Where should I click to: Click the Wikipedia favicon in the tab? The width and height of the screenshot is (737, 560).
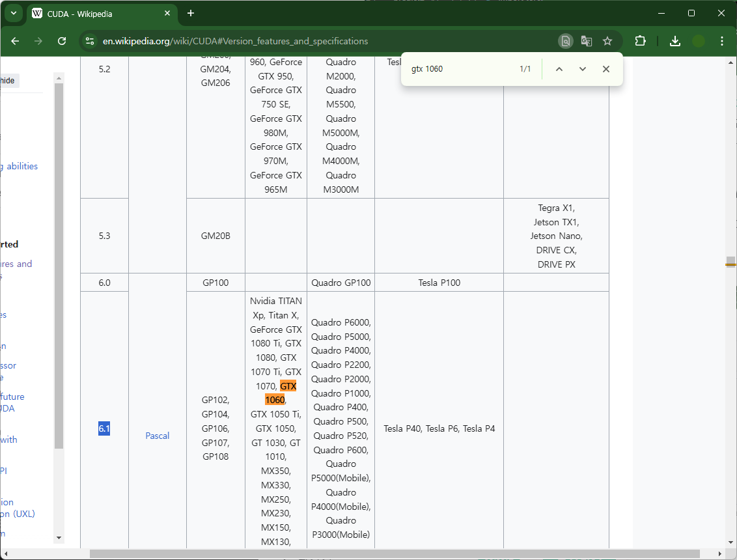pos(37,13)
